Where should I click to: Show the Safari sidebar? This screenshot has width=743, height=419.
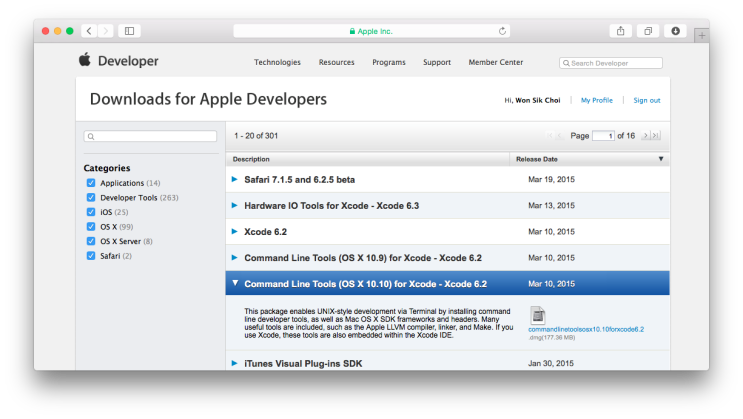click(x=129, y=31)
